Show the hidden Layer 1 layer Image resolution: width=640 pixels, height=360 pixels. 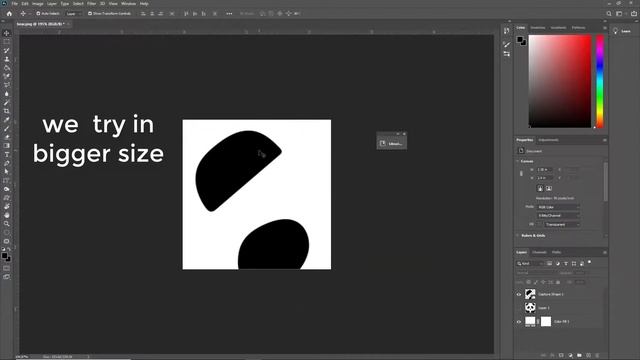point(519,308)
